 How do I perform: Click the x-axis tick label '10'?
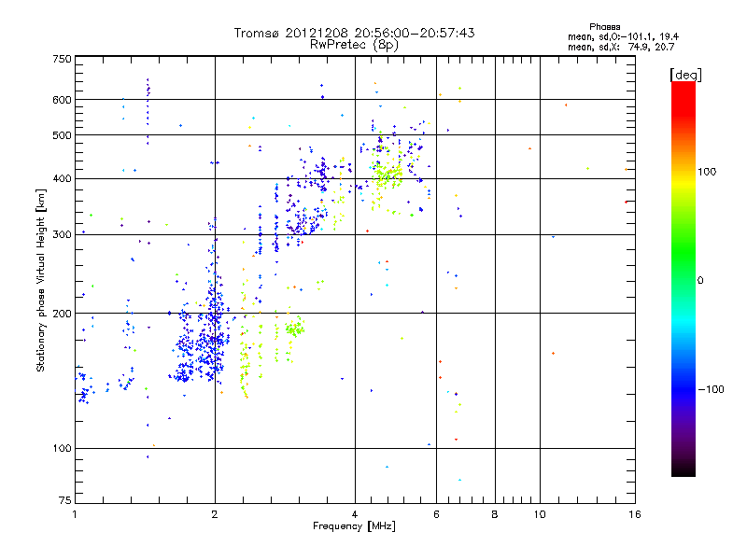click(x=540, y=514)
